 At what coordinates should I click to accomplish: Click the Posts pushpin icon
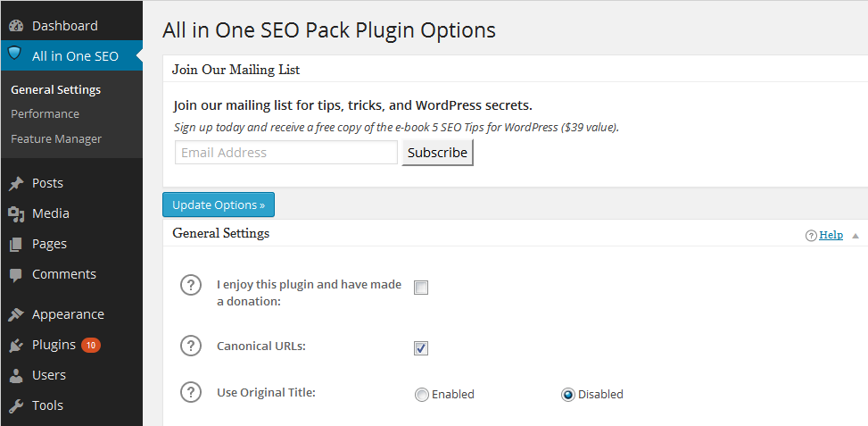pos(15,183)
